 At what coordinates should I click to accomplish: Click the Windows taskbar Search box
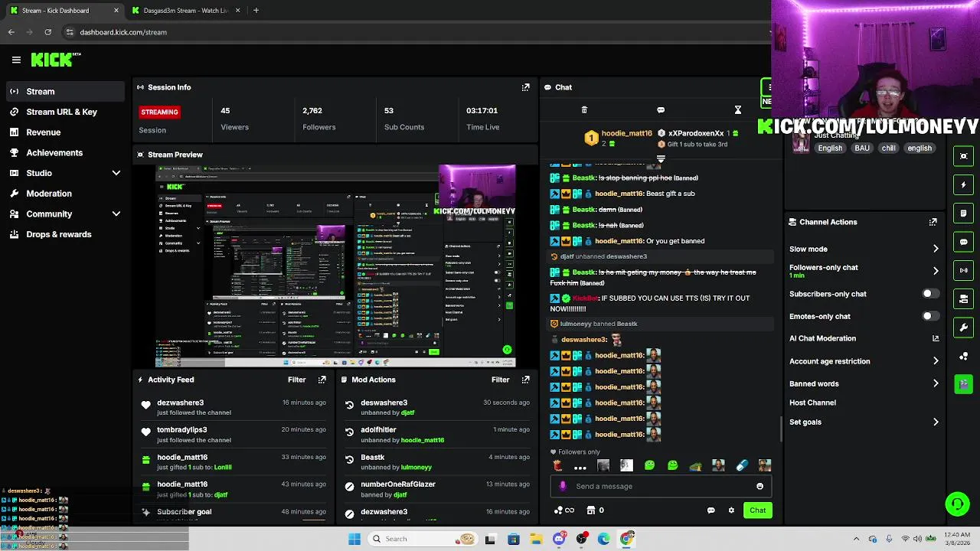(423, 539)
